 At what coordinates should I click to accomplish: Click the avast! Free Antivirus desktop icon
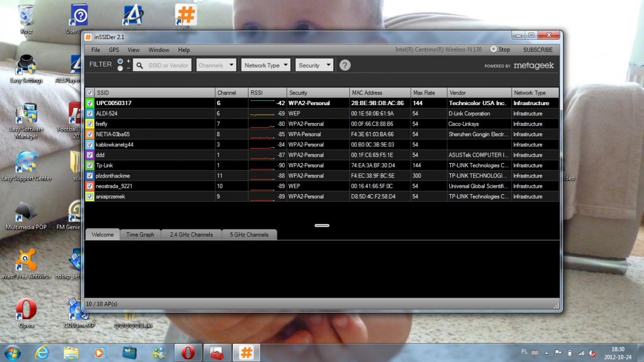pyautogui.click(x=26, y=264)
